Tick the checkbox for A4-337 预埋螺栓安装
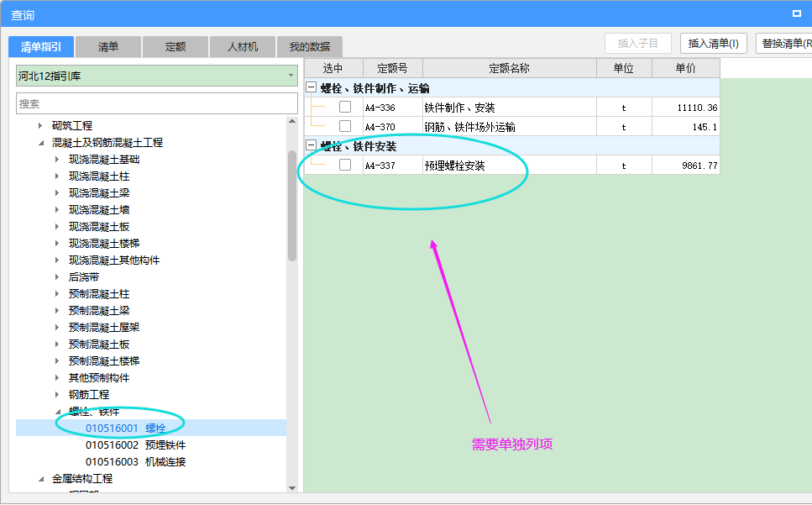The width and height of the screenshot is (812, 505). pyautogui.click(x=345, y=165)
